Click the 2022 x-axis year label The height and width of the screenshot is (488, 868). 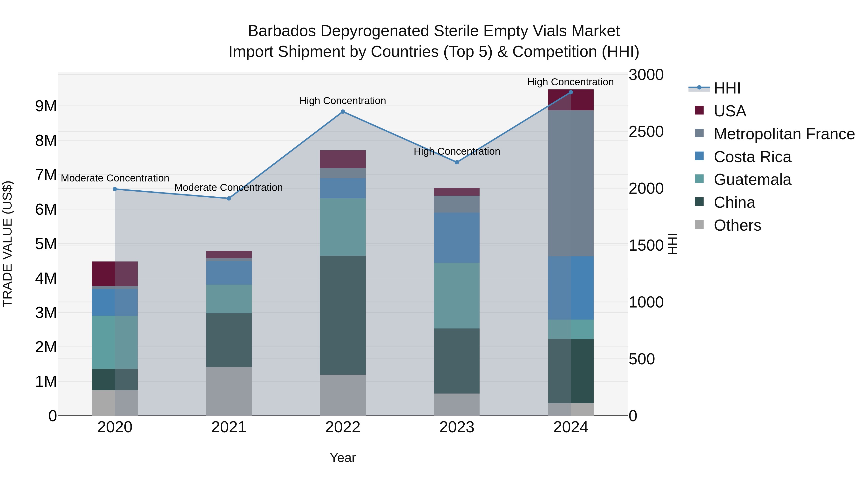pyautogui.click(x=343, y=427)
